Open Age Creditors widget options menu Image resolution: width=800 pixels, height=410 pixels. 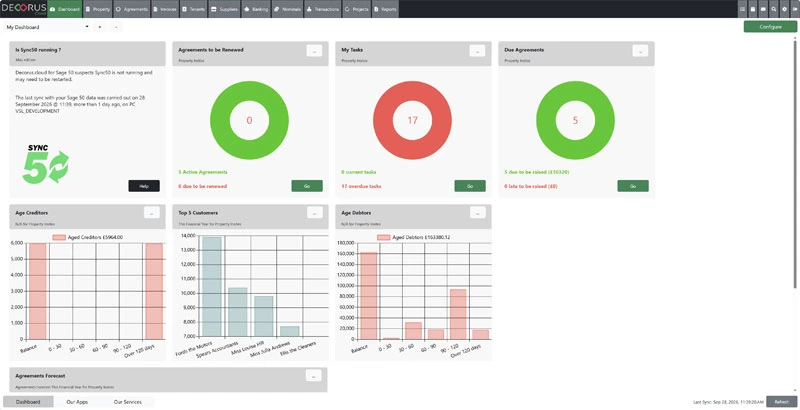[x=152, y=213]
